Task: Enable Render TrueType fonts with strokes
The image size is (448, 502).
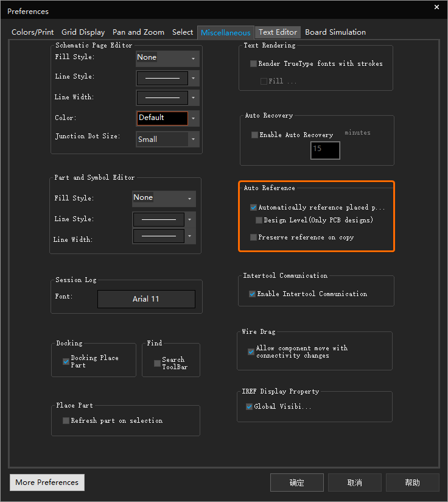Action: pos(254,64)
